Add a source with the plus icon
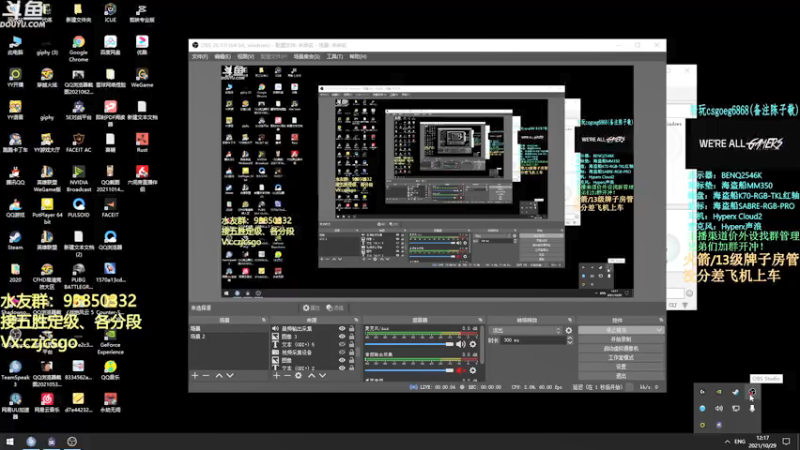 pyautogui.click(x=276, y=376)
